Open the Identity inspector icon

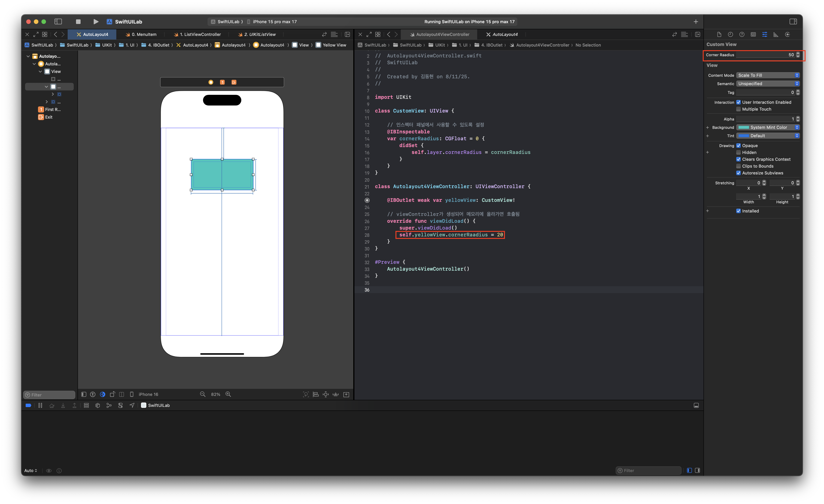point(753,34)
